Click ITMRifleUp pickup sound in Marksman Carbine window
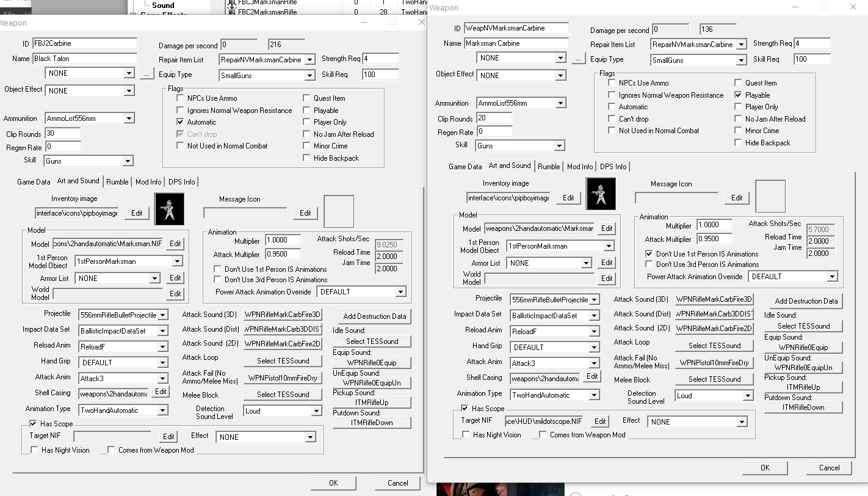 click(x=803, y=387)
